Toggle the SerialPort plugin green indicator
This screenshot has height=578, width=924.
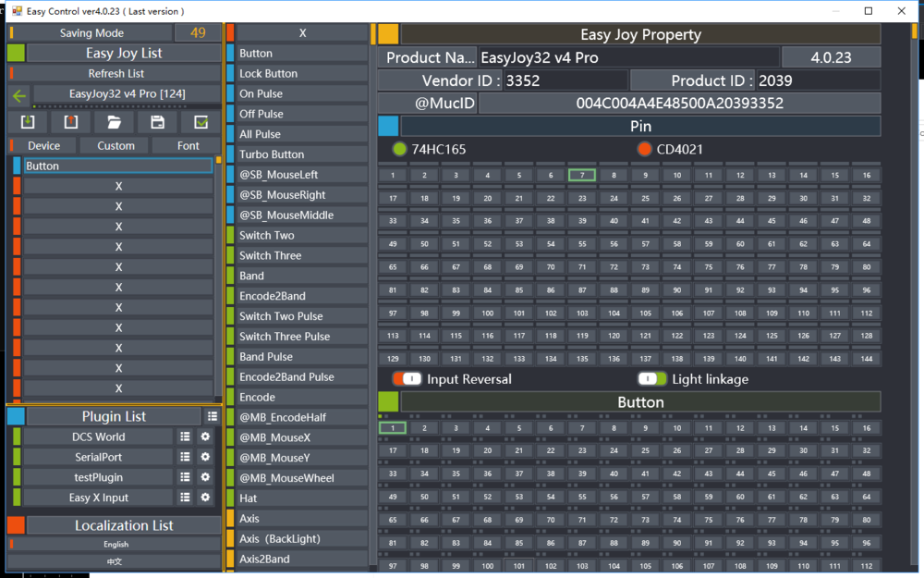[x=17, y=457]
